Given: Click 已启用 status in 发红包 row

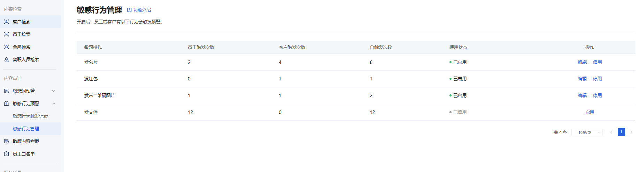Looking at the screenshot, I should (x=458, y=79).
